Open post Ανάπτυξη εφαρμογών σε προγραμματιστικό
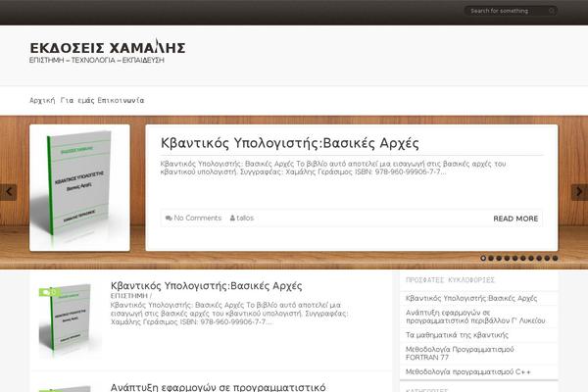588x392 pixels. click(x=219, y=387)
